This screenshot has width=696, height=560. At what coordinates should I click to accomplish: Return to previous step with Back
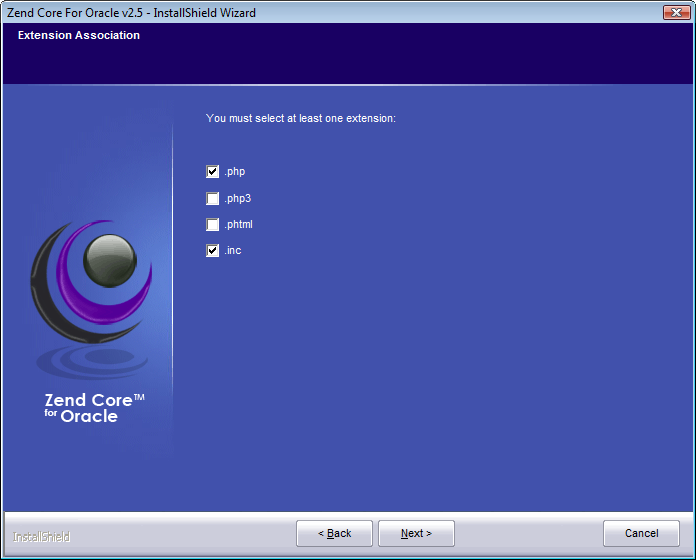tap(334, 533)
